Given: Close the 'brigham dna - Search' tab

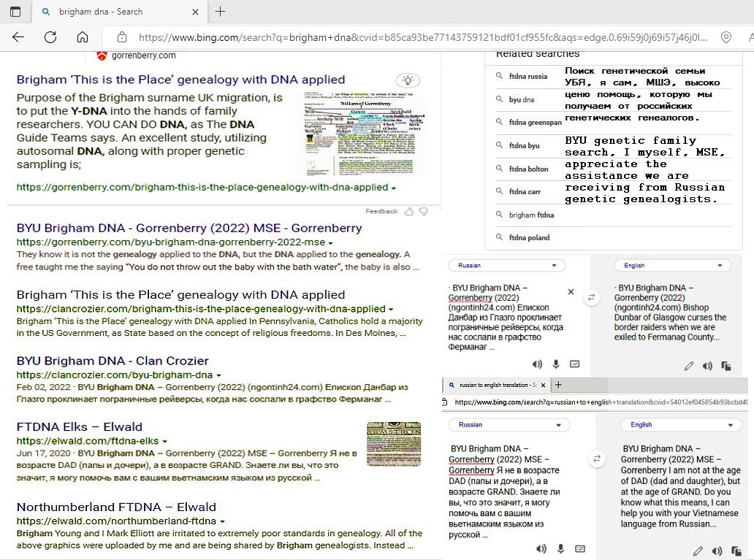Looking at the screenshot, I should pos(195,12).
